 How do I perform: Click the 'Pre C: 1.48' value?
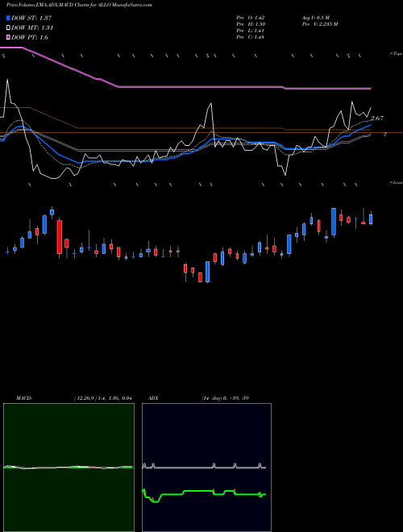[251, 37]
